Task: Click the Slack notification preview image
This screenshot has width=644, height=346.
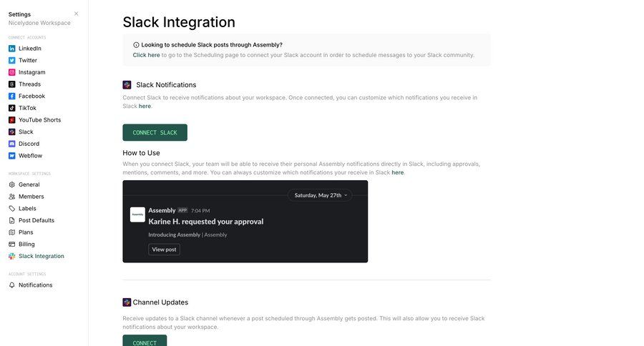Action: pos(245,222)
